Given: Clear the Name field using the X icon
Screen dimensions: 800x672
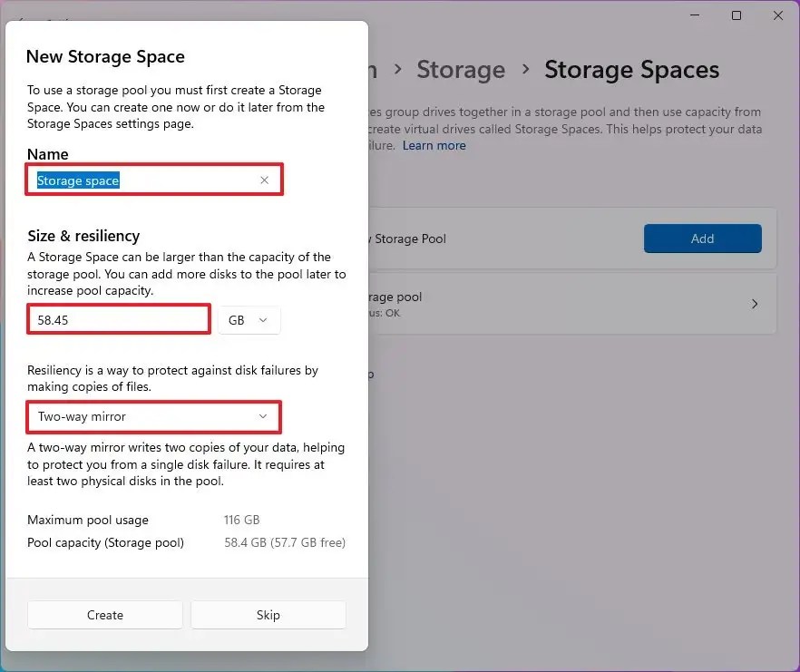Looking at the screenshot, I should pos(264,180).
